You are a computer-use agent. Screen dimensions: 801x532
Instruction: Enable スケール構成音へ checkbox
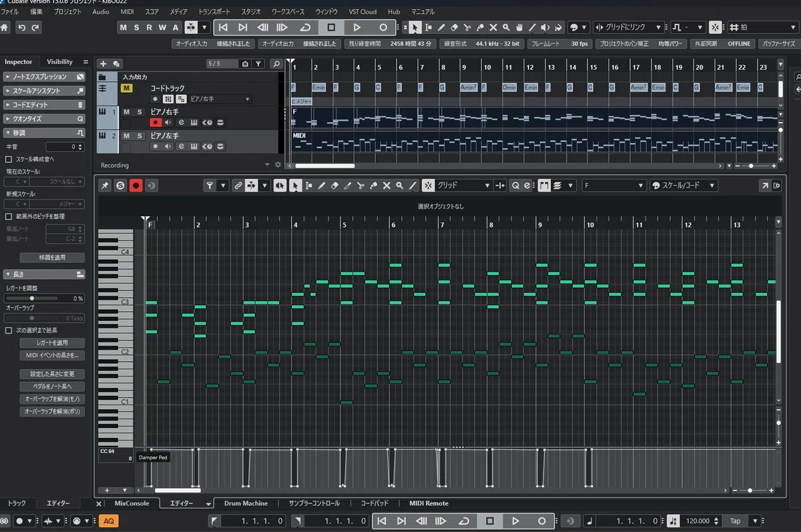[x=9, y=160]
